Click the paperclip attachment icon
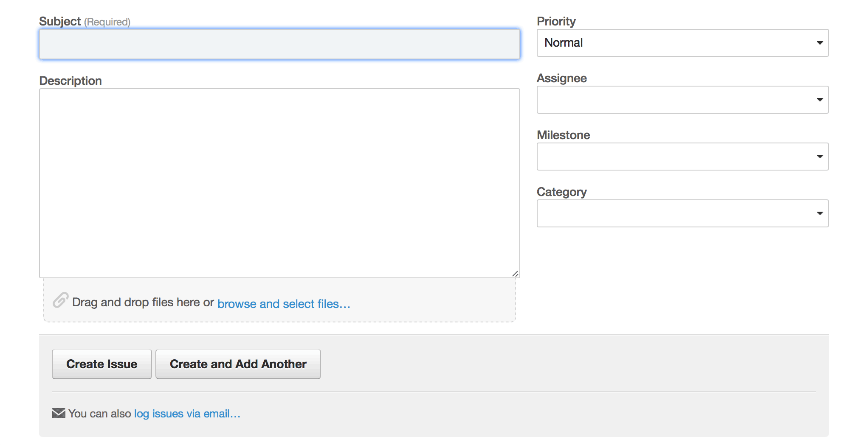This screenshot has width=868, height=445. pyautogui.click(x=60, y=300)
